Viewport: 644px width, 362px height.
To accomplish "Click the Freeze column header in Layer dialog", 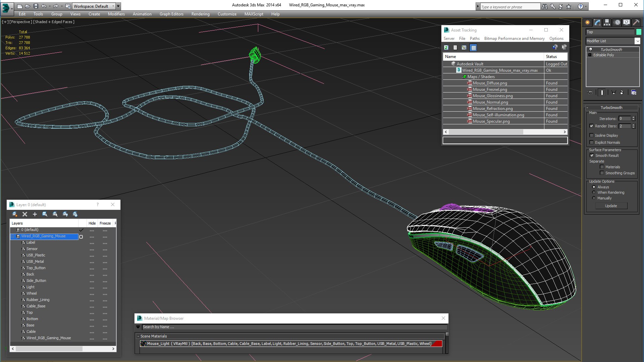I will 105,223.
